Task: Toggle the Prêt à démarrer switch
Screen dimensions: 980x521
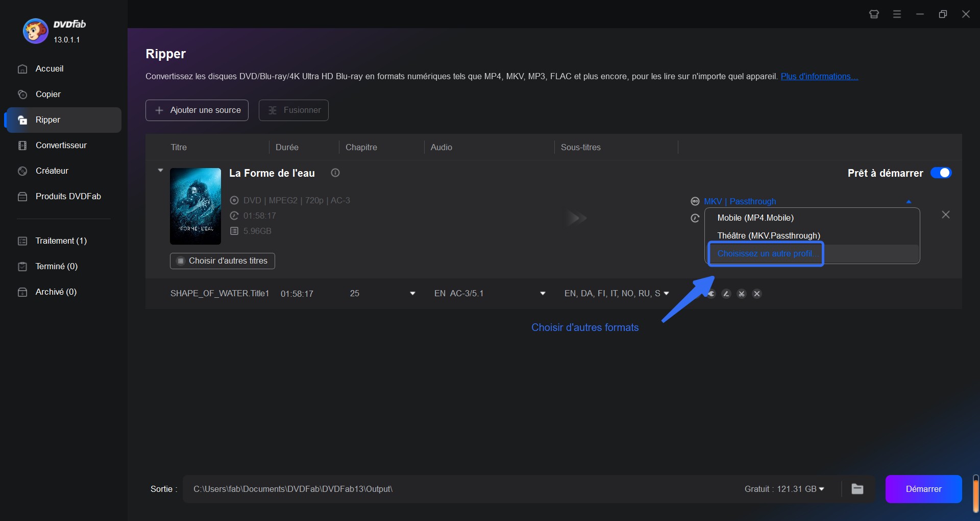Action: [941, 173]
